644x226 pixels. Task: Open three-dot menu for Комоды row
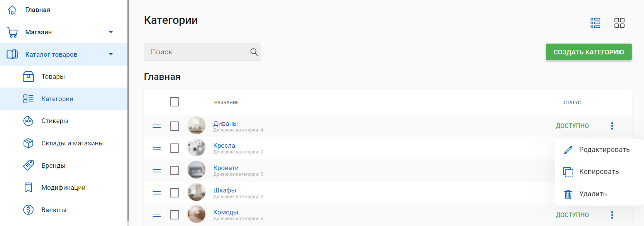612,215
